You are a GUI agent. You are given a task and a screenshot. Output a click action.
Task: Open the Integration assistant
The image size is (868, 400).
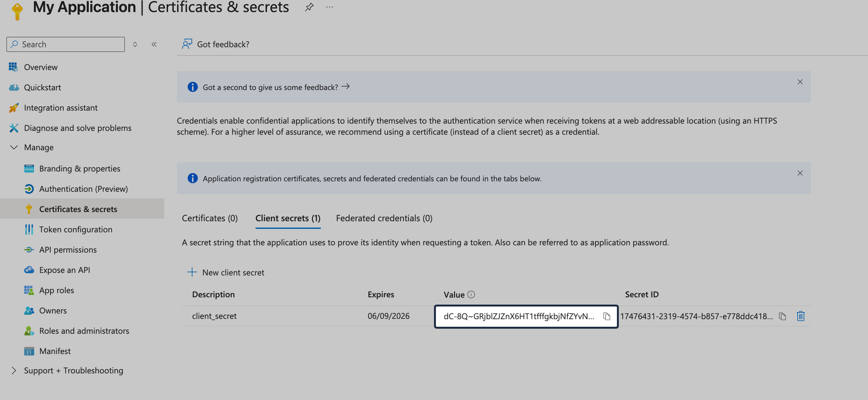61,107
